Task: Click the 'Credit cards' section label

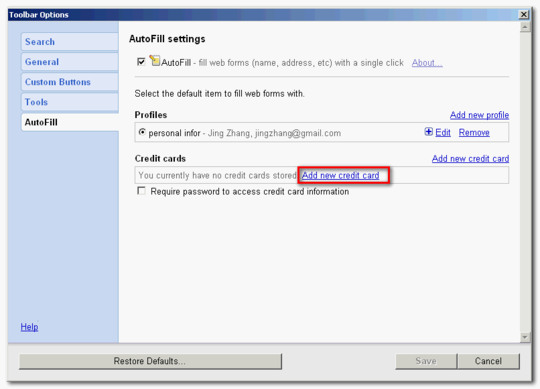Action: [160, 159]
